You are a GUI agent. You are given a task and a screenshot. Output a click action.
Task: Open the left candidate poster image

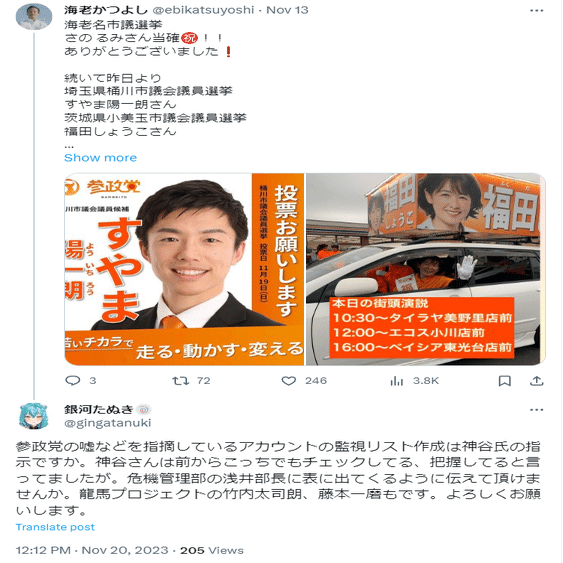click(184, 269)
